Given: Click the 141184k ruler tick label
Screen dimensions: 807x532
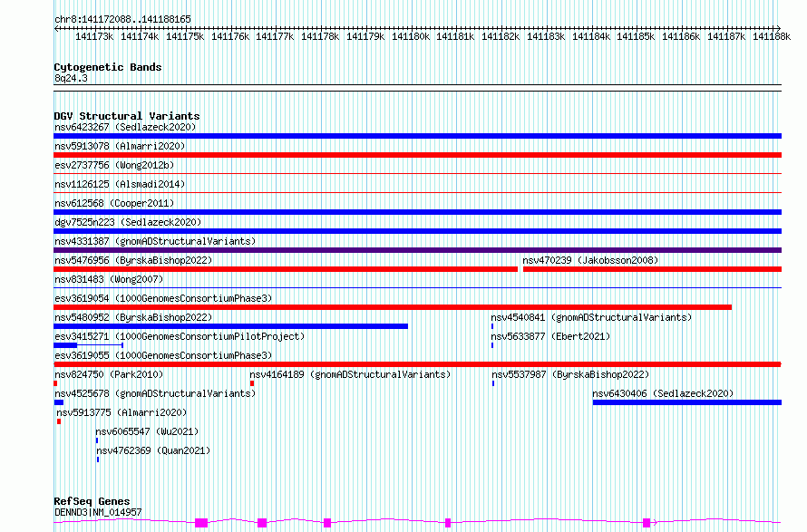Looking at the screenshot, I should (591, 37).
